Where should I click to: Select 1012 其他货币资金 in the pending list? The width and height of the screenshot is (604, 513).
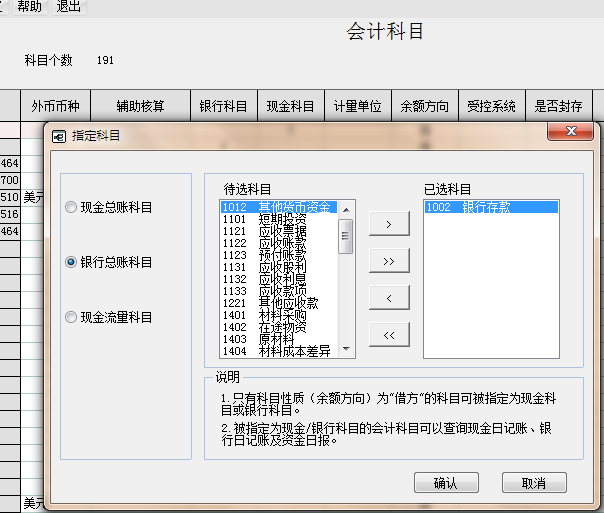279,207
